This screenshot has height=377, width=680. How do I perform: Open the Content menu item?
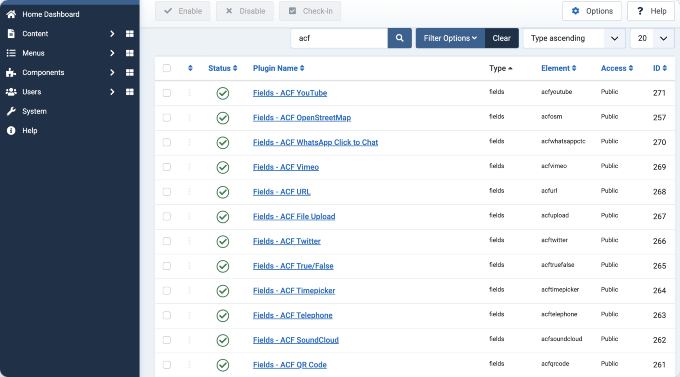pos(35,34)
